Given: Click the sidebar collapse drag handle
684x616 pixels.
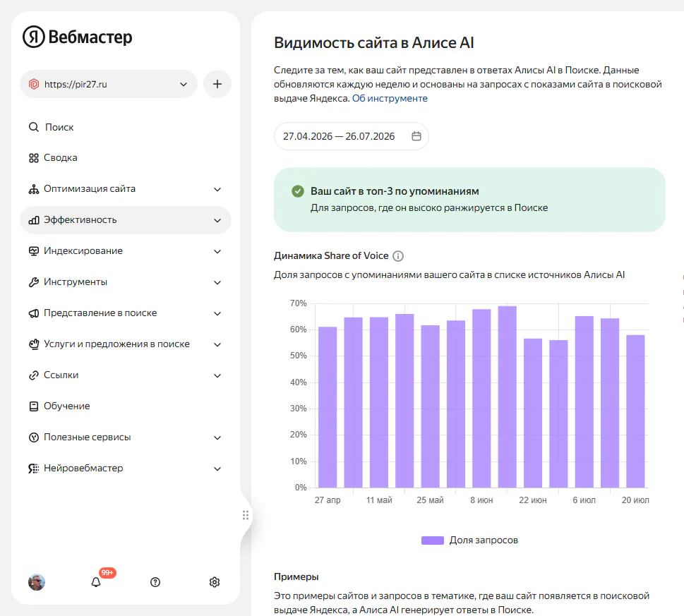Looking at the screenshot, I should point(246,515).
